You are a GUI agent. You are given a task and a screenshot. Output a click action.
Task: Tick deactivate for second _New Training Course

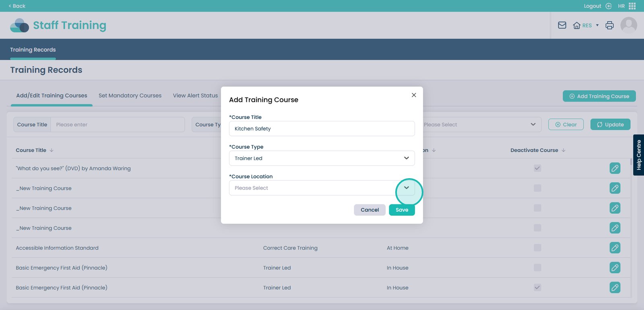point(537,208)
